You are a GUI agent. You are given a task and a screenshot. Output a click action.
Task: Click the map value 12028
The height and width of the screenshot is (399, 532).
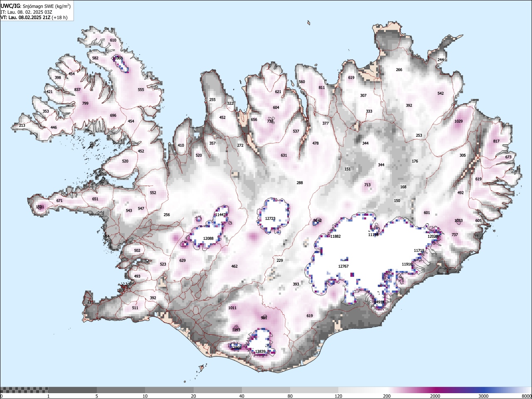(433, 236)
